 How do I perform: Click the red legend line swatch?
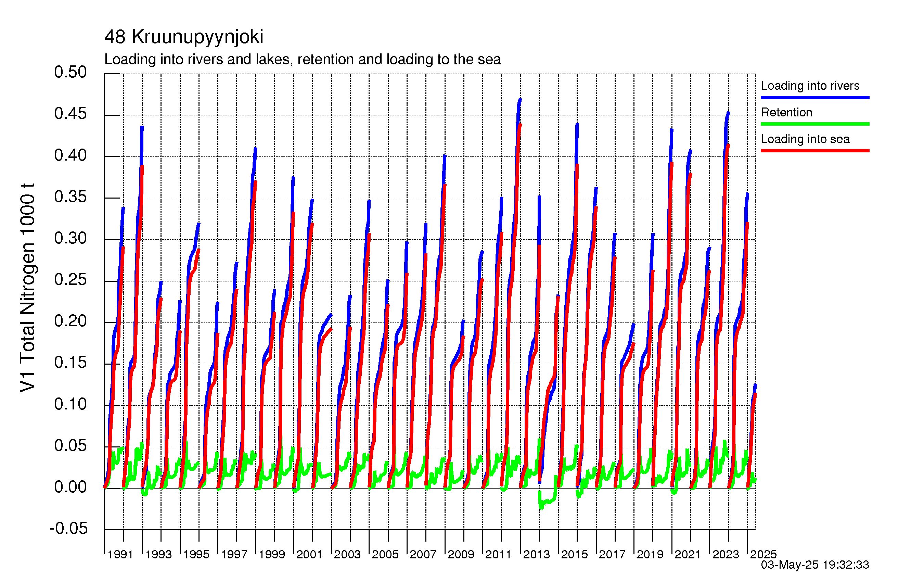[x=814, y=151]
